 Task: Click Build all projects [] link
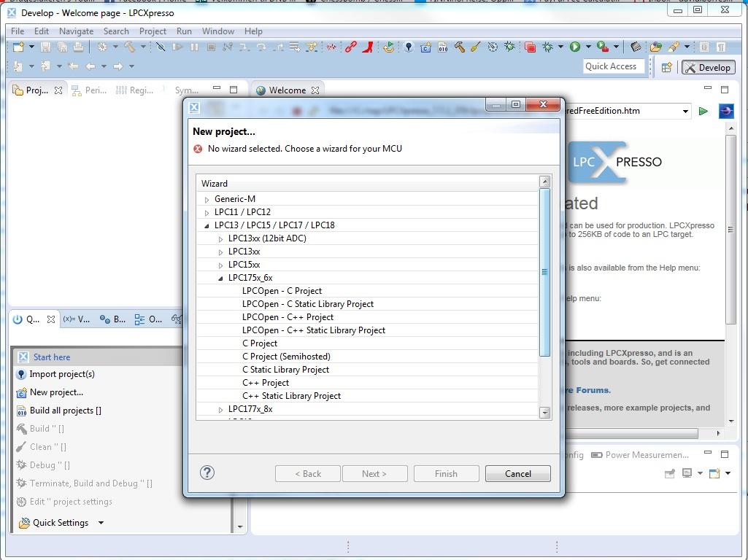(66, 411)
